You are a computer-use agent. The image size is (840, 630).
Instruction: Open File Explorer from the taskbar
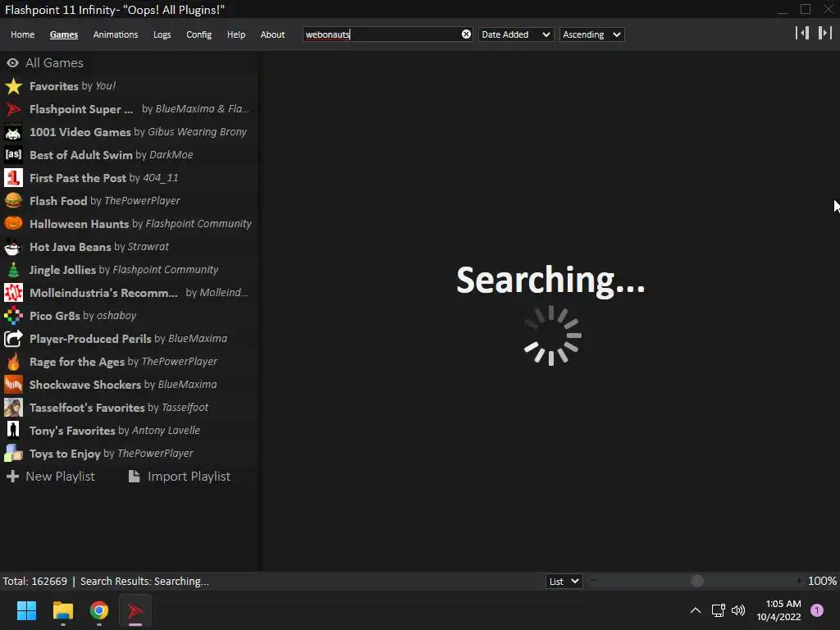tap(62, 610)
